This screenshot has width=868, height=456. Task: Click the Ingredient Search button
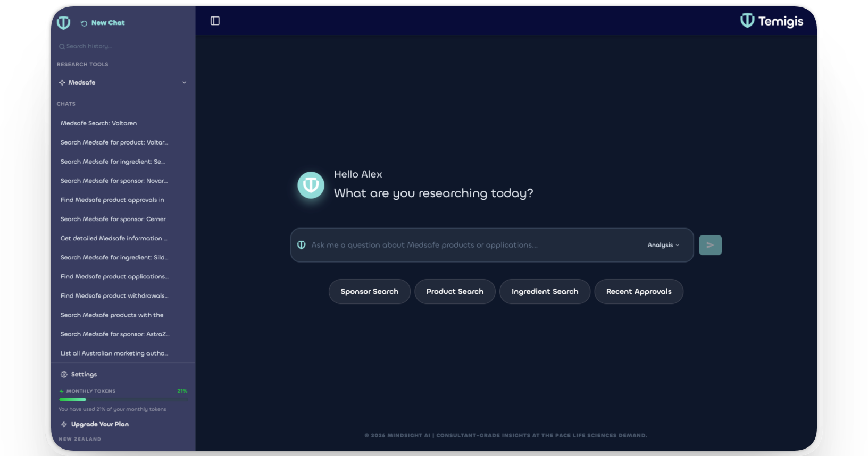545,291
